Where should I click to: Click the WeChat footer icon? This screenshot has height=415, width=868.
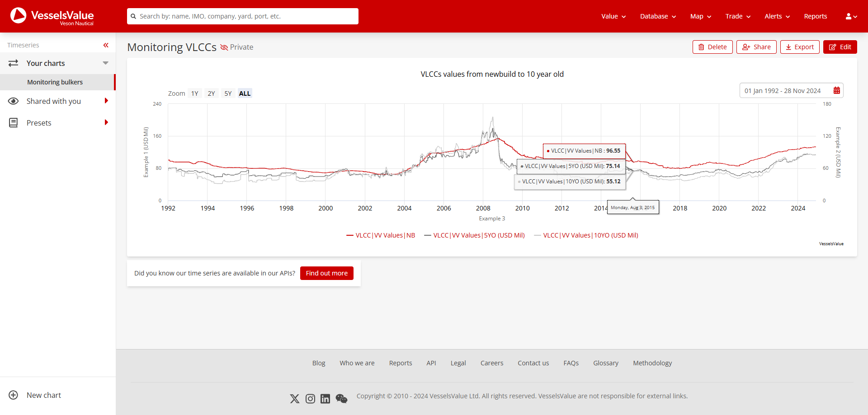click(342, 399)
